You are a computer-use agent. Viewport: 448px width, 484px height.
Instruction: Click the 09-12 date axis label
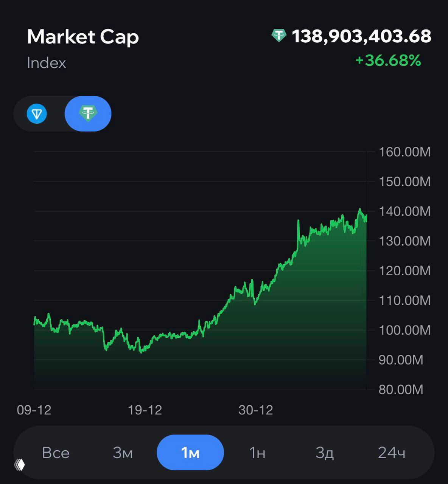(x=34, y=410)
